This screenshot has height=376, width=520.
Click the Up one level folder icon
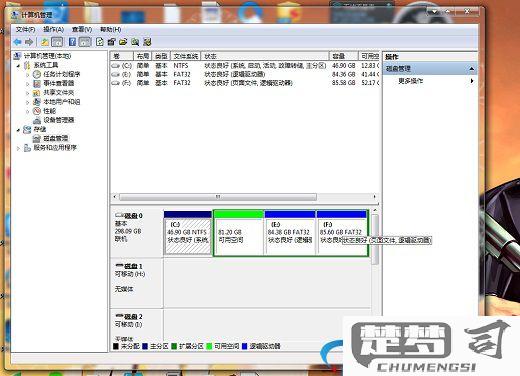click(x=44, y=42)
